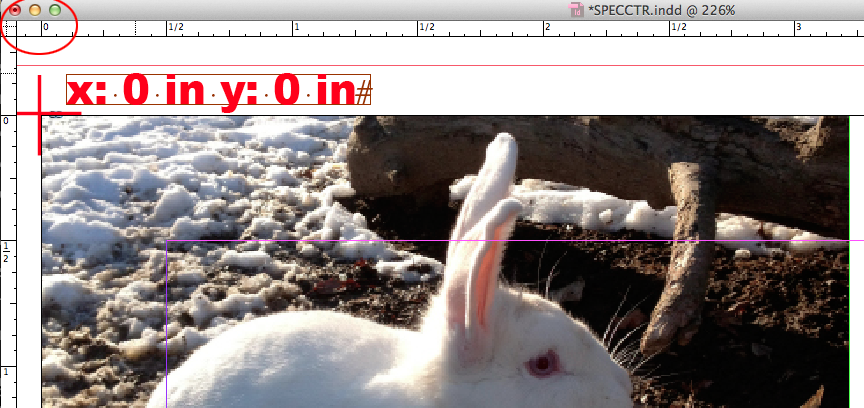Minimize the window with the yellow button
The height and width of the screenshot is (408, 864).
(35, 10)
